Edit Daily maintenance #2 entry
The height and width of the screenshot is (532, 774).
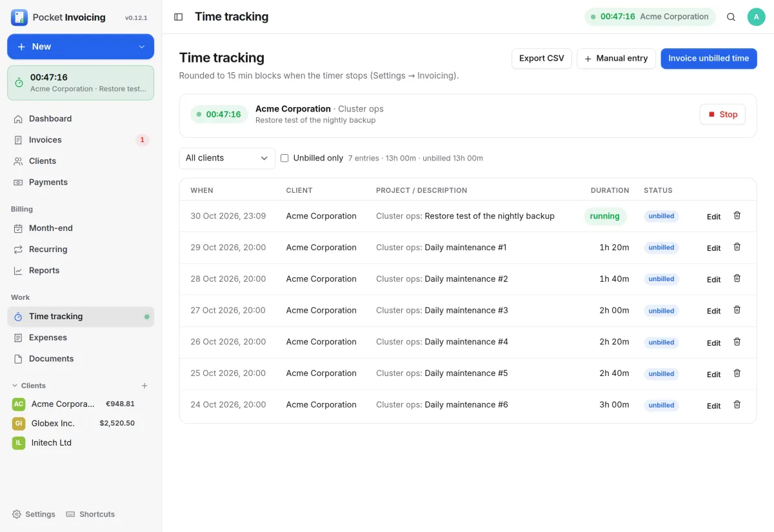pos(713,280)
